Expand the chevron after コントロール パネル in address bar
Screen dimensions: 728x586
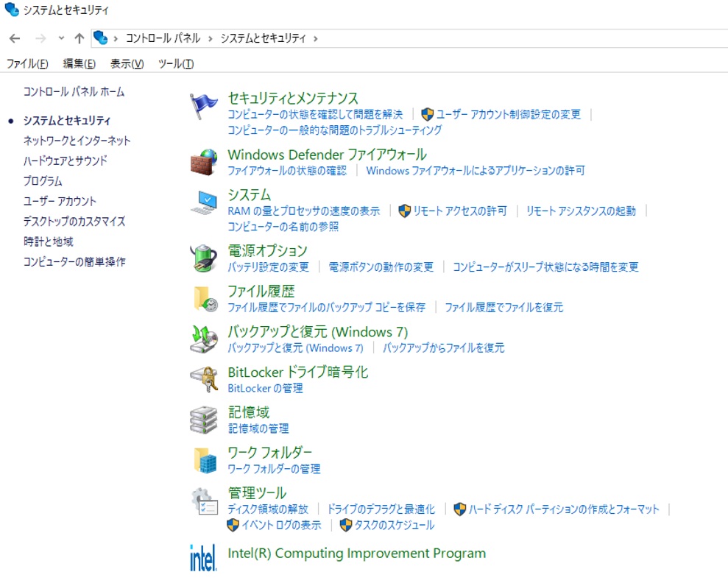(211, 38)
